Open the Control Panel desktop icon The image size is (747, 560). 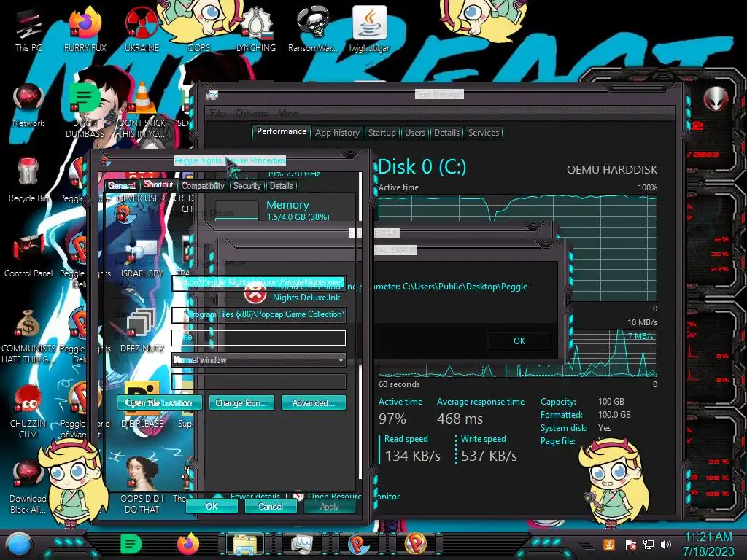coord(28,256)
